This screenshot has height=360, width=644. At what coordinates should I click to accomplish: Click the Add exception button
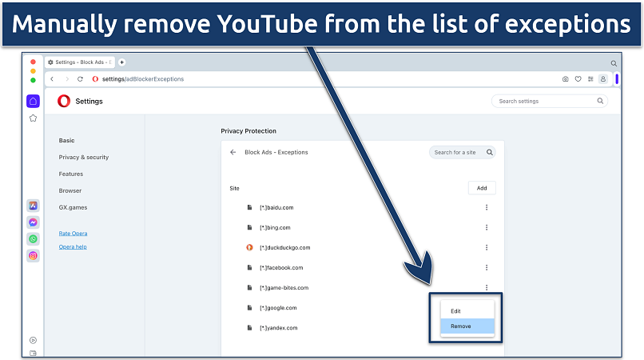click(482, 188)
